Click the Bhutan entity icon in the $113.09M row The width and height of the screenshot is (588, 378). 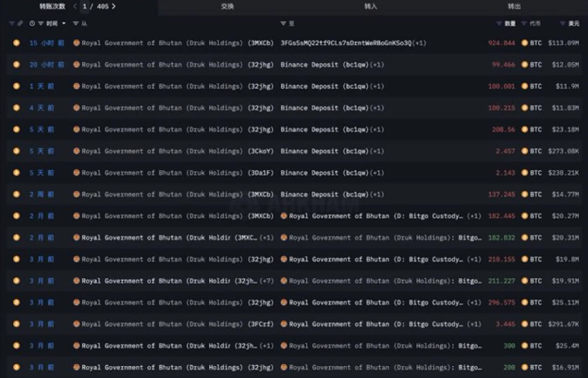77,43
